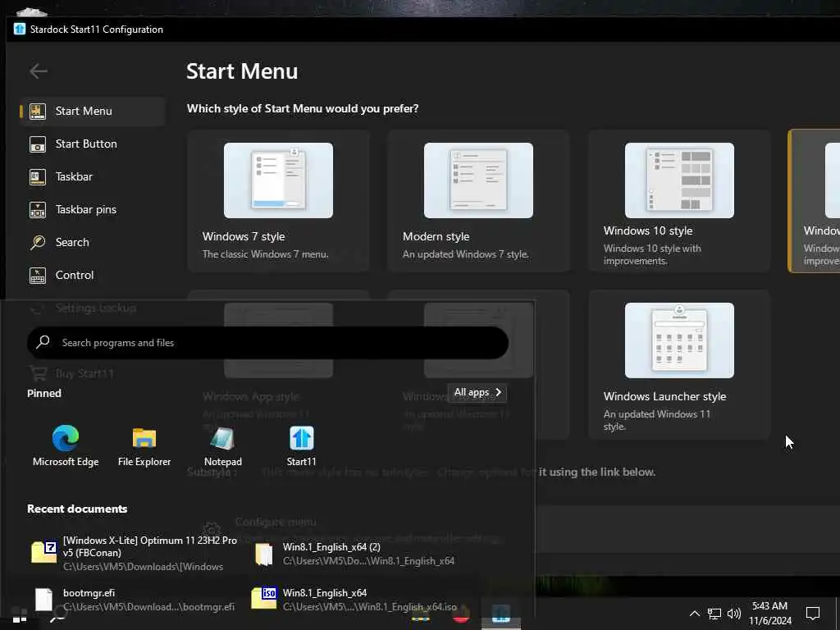Open the volume tray icon
The image size is (840, 630).
734,614
